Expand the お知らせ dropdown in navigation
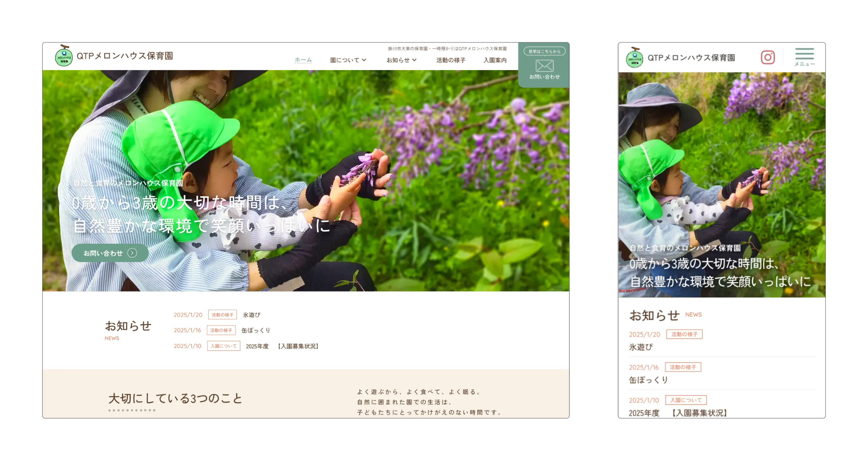Viewport: 868px width, 461px height. point(401,60)
